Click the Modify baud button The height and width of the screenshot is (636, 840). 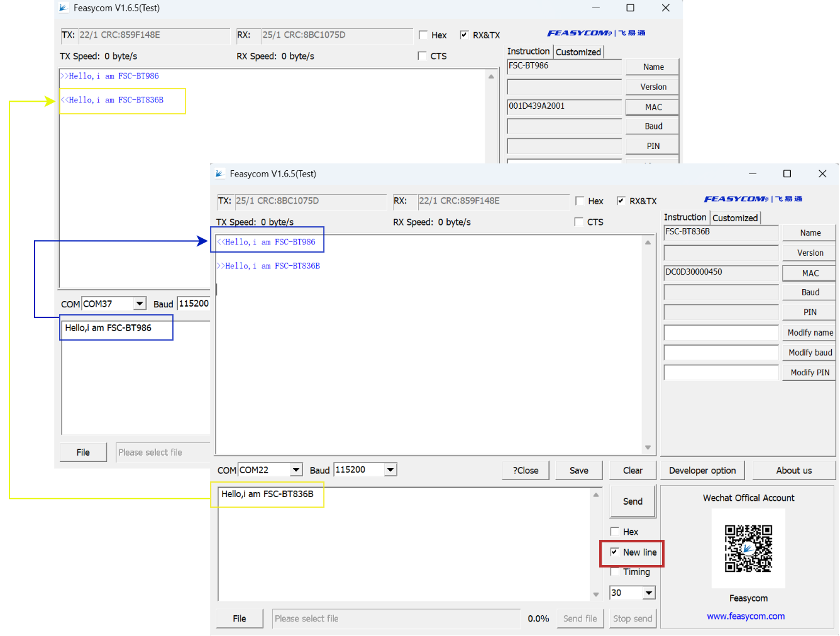[x=809, y=352]
